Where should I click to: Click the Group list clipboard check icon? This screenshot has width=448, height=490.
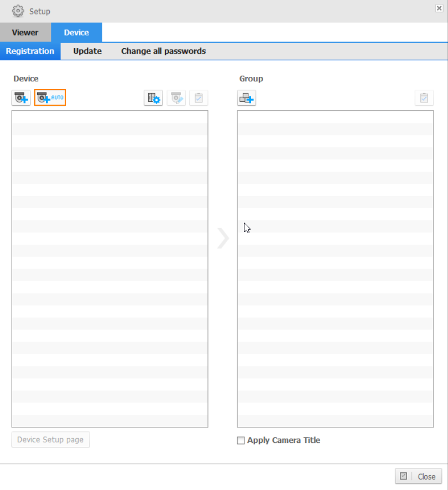424,98
